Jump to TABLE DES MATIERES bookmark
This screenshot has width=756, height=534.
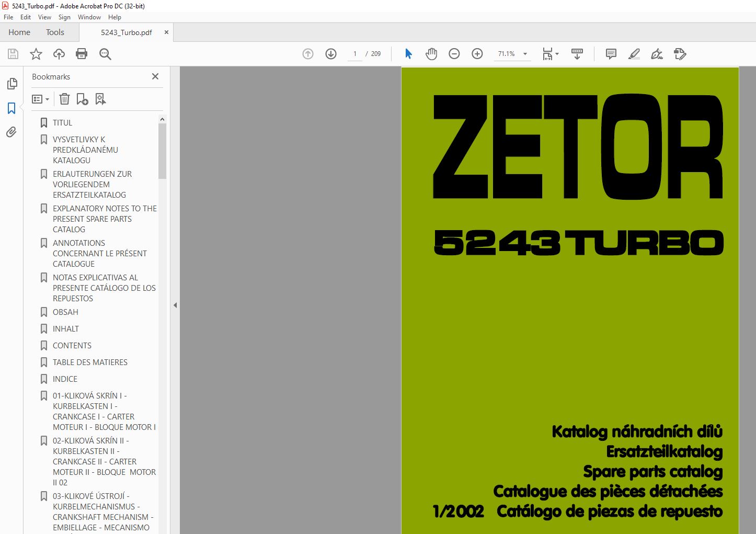click(90, 362)
